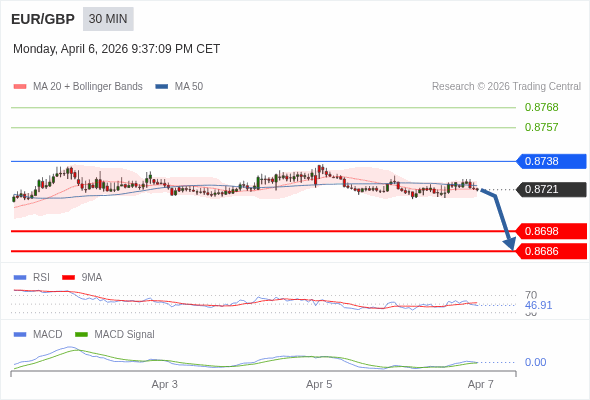
Task: Click the MA 20 + Bollinger Bands label
Action: click(88, 87)
